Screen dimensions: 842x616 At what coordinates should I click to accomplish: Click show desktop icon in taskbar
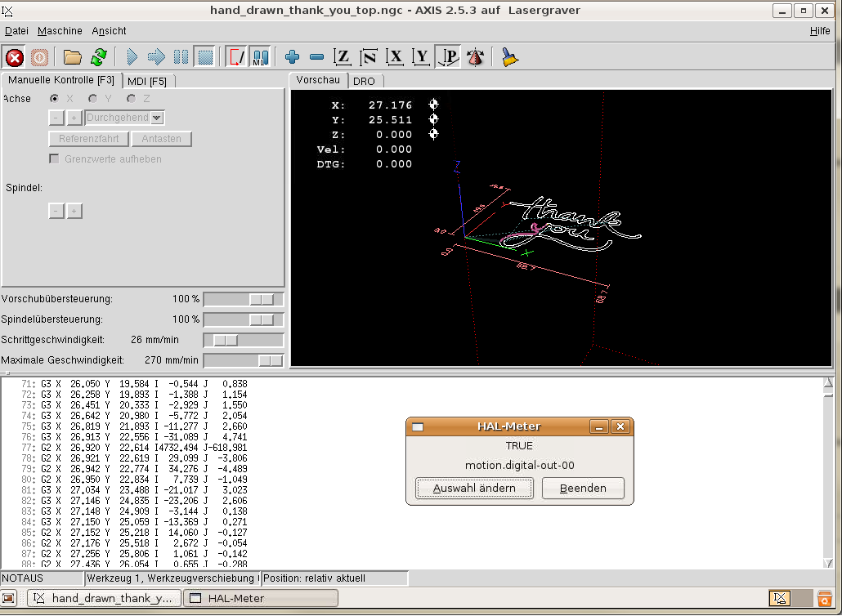(x=9, y=598)
